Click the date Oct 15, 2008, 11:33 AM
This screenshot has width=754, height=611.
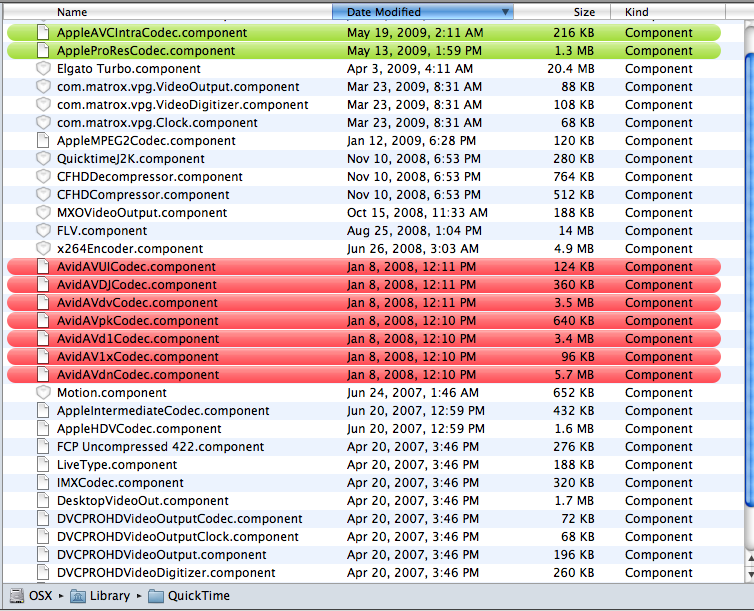click(x=417, y=212)
